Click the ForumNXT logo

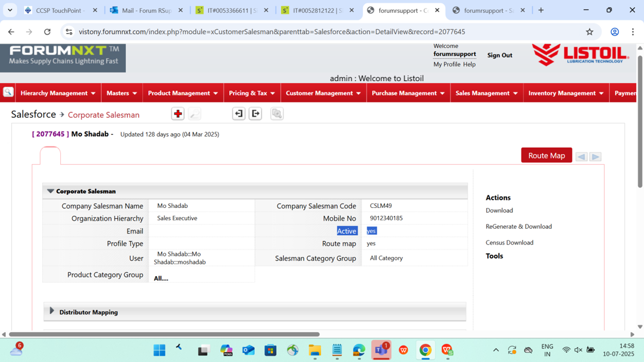point(63,57)
